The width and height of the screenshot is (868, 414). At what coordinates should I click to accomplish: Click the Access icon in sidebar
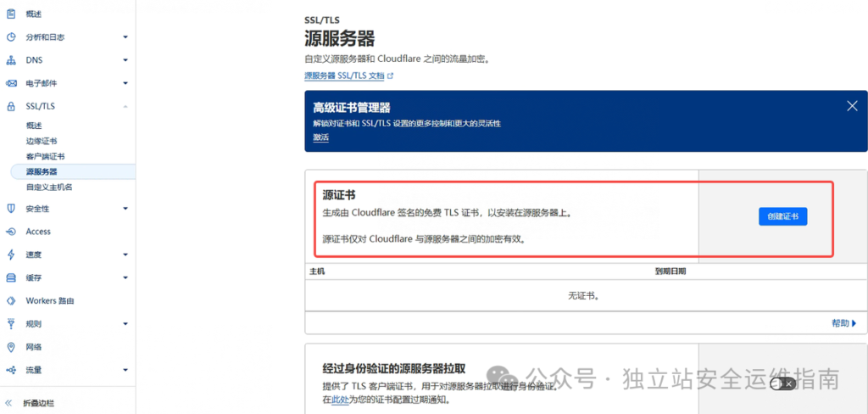tap(10, 232)
